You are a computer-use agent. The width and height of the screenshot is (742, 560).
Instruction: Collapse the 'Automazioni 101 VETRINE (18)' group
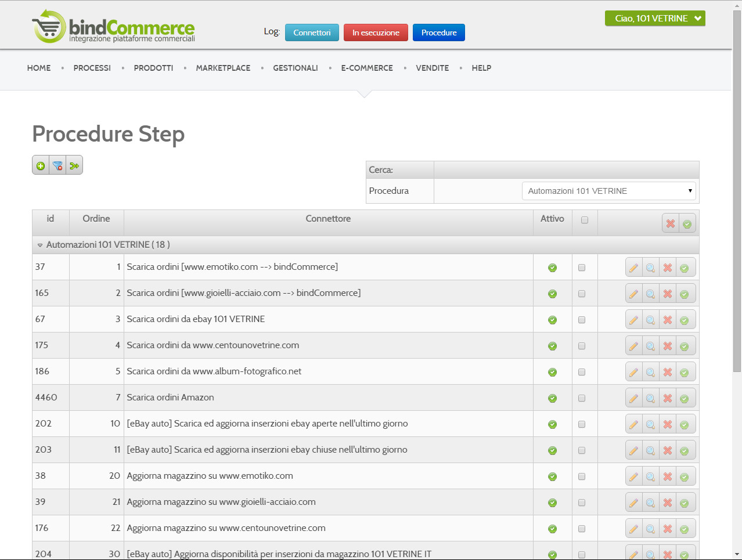tap(40, 245)
